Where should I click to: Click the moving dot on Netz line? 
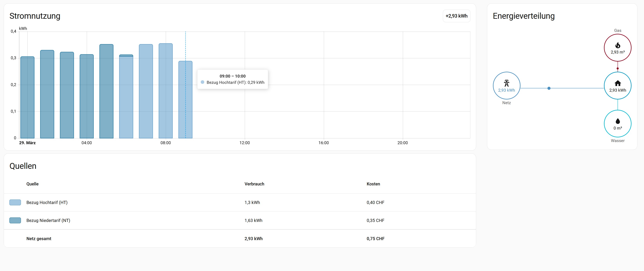point(549,88)
